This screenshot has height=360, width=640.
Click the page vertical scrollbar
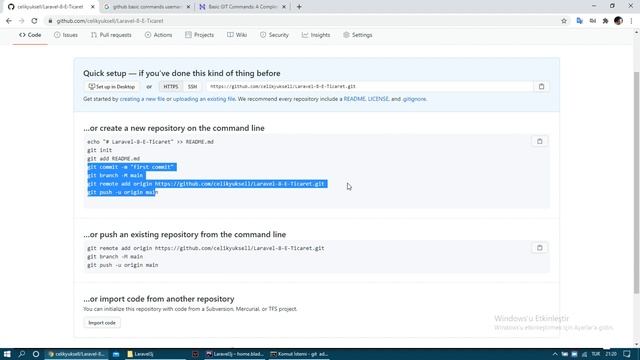[x=636, y=182]
